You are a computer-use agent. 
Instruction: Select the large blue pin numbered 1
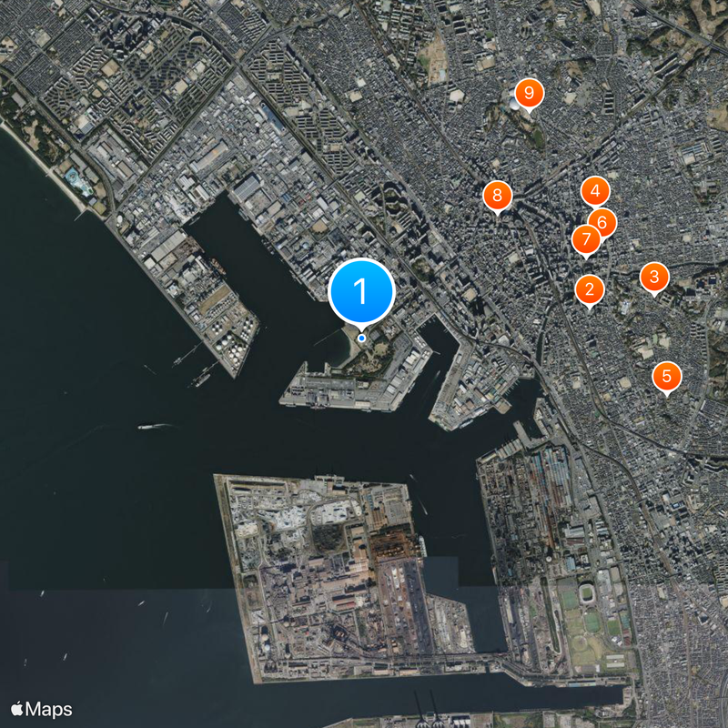[361, 291]
